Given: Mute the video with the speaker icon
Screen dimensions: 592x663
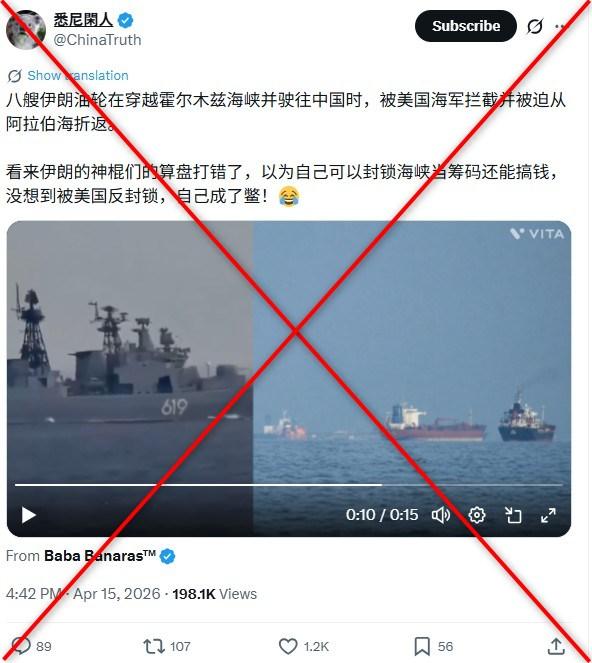Looking at the screenshot, I should pos(441,515).
